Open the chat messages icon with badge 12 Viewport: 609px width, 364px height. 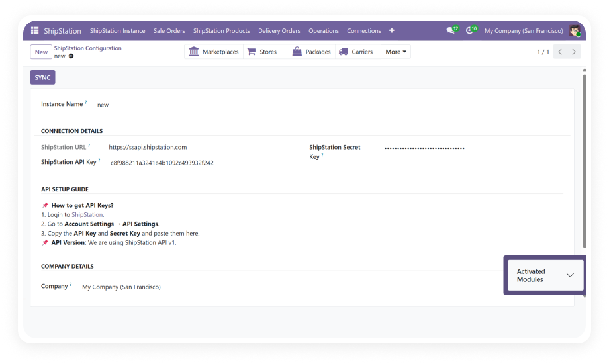coord(451,30)
